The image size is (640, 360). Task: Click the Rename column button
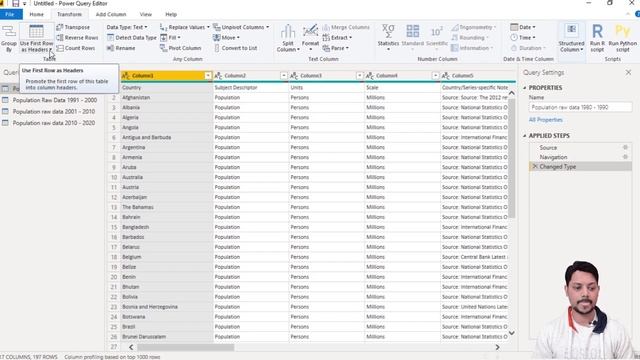click(121, 48)
